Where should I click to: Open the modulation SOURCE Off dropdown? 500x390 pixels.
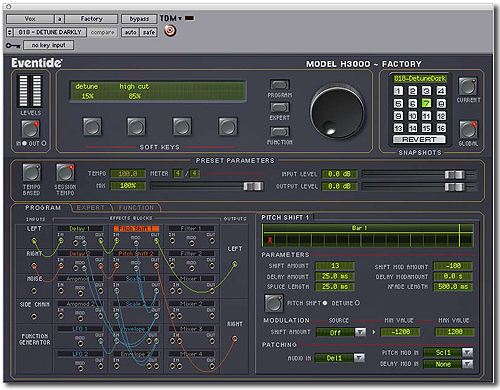[x=341, y=332]
